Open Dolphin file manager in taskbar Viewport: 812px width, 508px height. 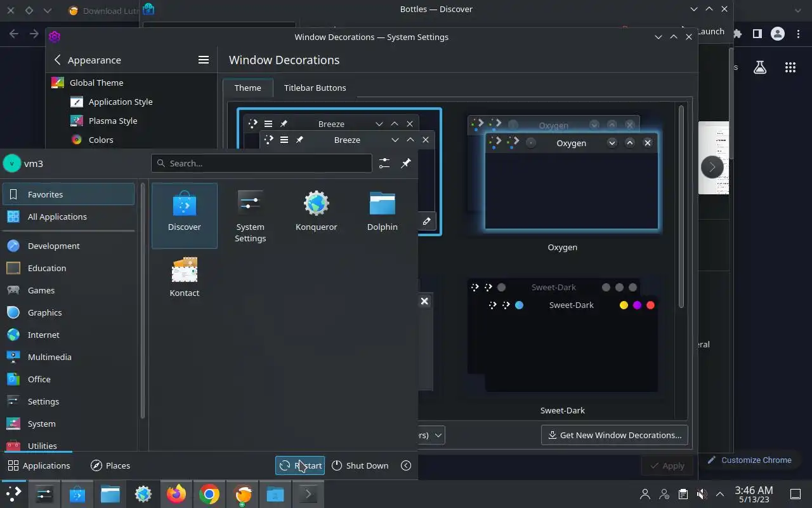110,494
